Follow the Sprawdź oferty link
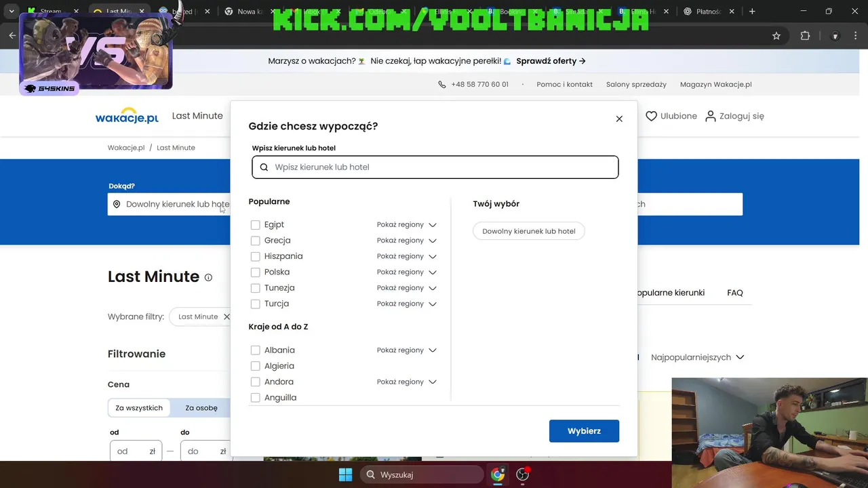868x488 pixels. tap(551, 61)
